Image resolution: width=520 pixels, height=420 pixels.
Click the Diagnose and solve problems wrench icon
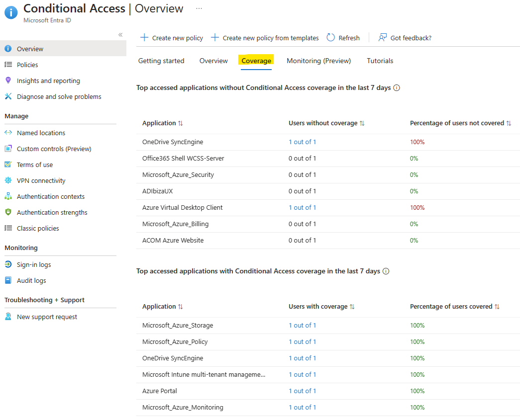[8, 96]
